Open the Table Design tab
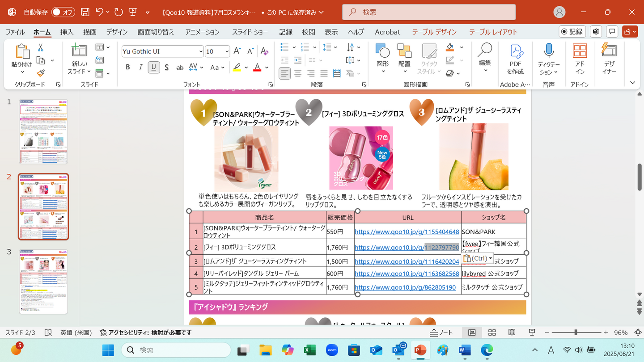This screenshot has width=644, height=362. point(434,32)
